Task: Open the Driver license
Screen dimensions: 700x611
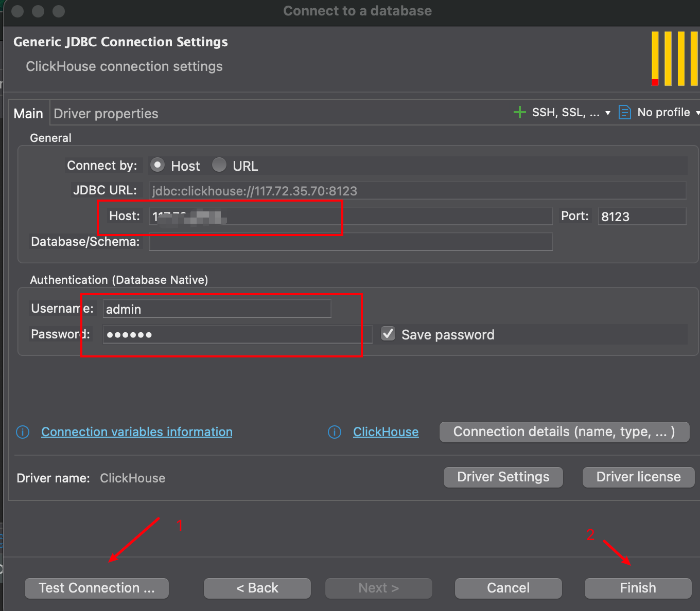Action: click(x=639, y=477)
